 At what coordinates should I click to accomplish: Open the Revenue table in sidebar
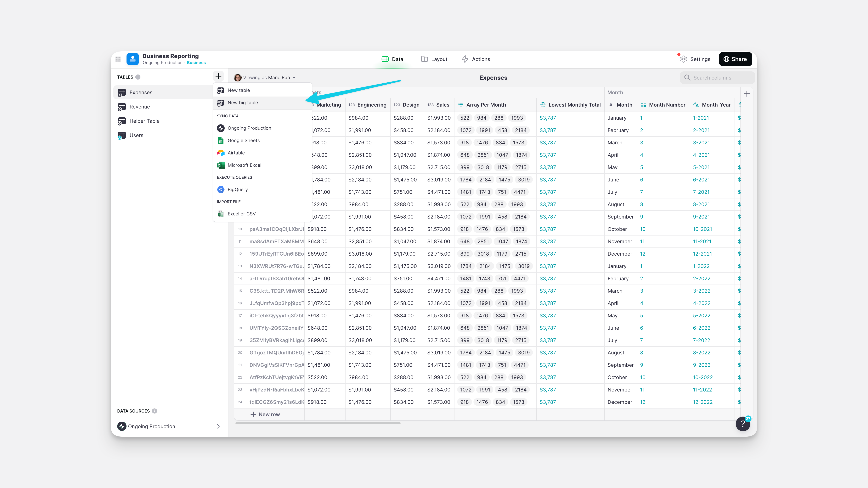click(x=139, y=107)
